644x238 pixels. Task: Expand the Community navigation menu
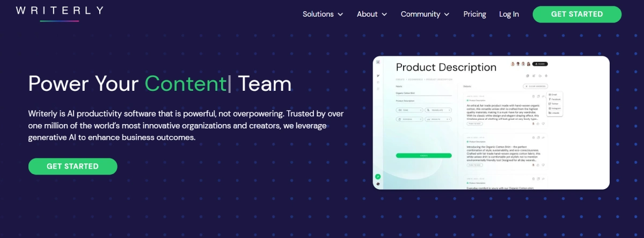tap(425, 15)
